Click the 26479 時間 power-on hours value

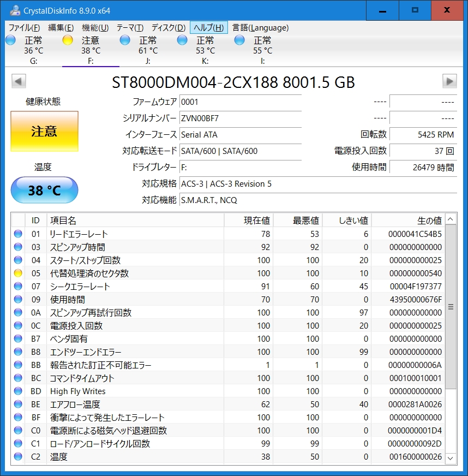pyautogui.click(x=423, y=168)
